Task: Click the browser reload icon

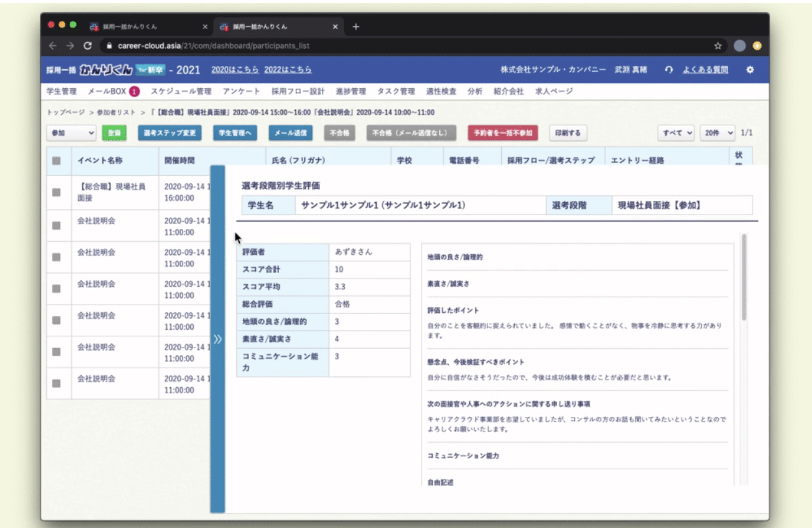Action: pyautogui.click(x=88, y=46)
